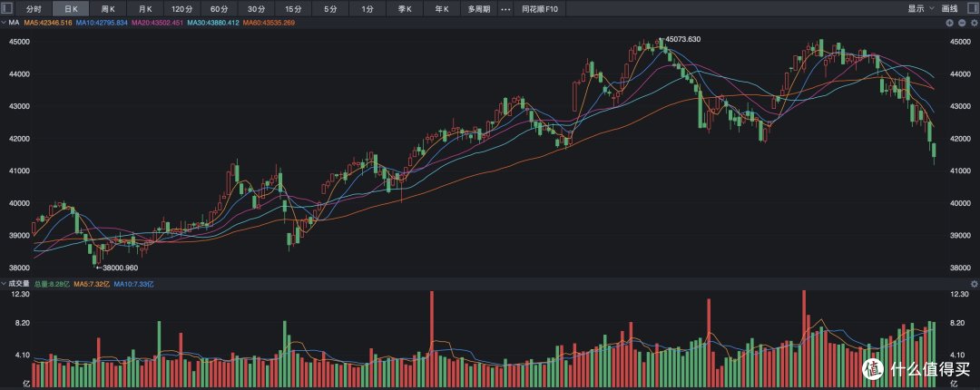This screenshot has height=390, width=980.
Task: Click the 38000.960 low price marker
Action: tap(120, 268)
